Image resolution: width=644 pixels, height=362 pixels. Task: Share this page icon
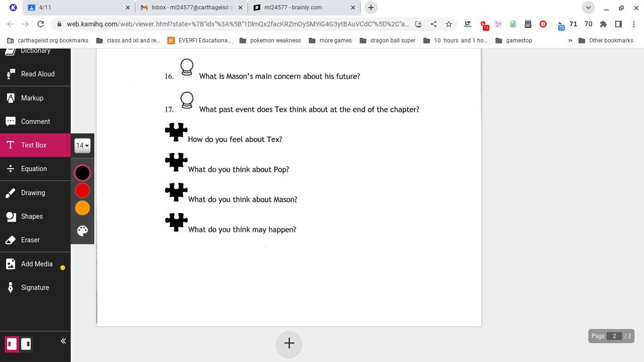pyautogui.click(x=434, y=24)
